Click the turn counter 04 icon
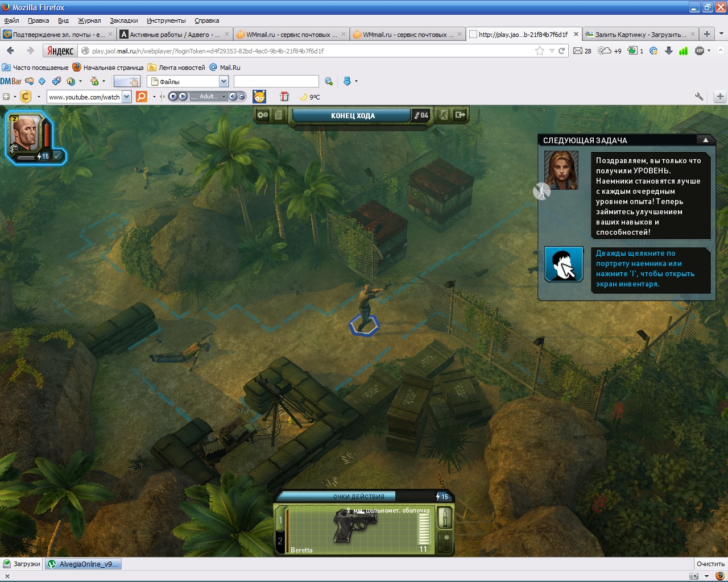Viewport: 728px width, 582px height. [x=421, y=115]
